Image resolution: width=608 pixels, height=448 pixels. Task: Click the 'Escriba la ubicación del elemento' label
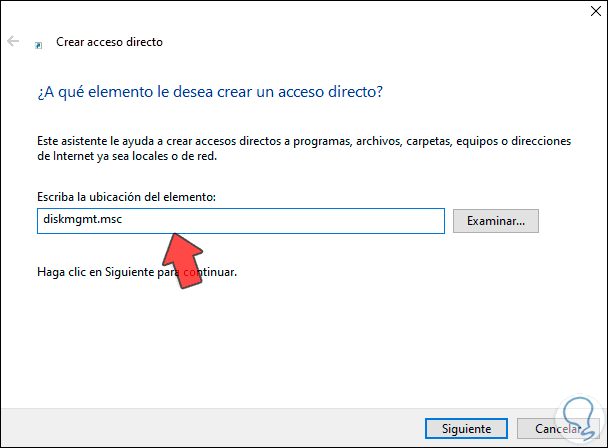125,198
